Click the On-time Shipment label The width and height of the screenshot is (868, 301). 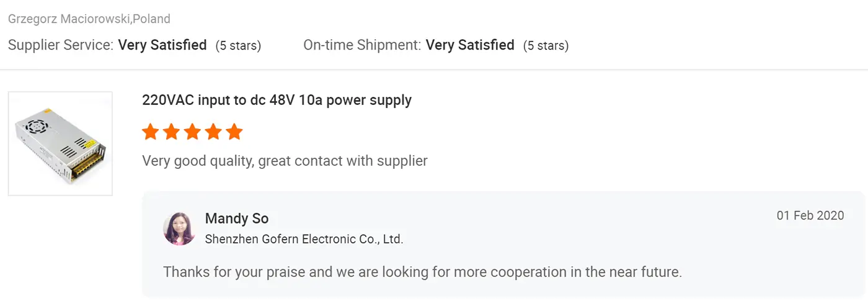click(362, 45)
